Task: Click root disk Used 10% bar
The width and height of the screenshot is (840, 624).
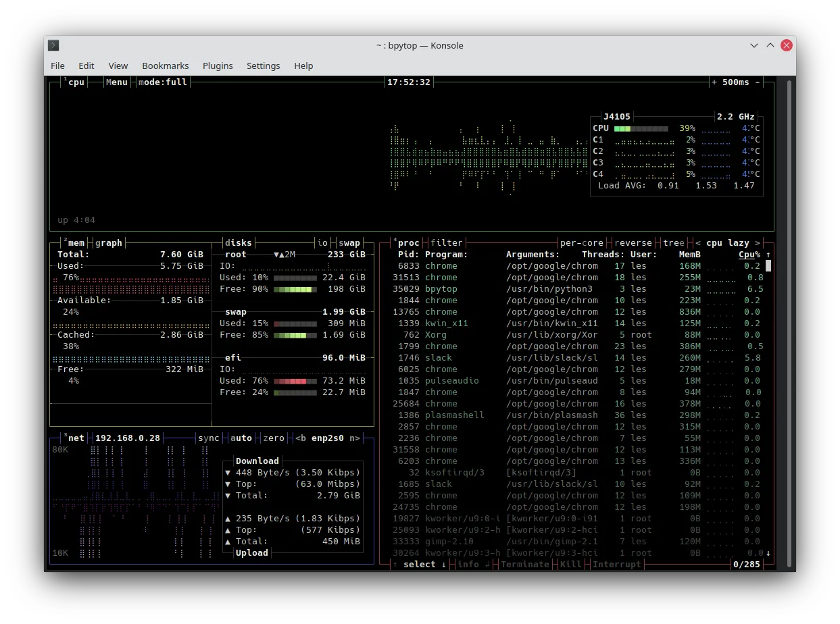Action: 295,278
